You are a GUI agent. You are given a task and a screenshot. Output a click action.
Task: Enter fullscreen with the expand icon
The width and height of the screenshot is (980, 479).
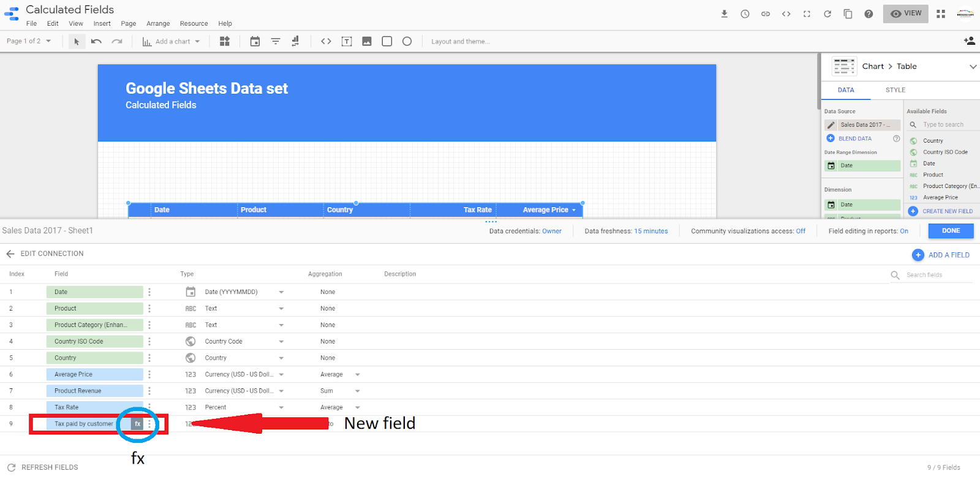pos(807,13)
